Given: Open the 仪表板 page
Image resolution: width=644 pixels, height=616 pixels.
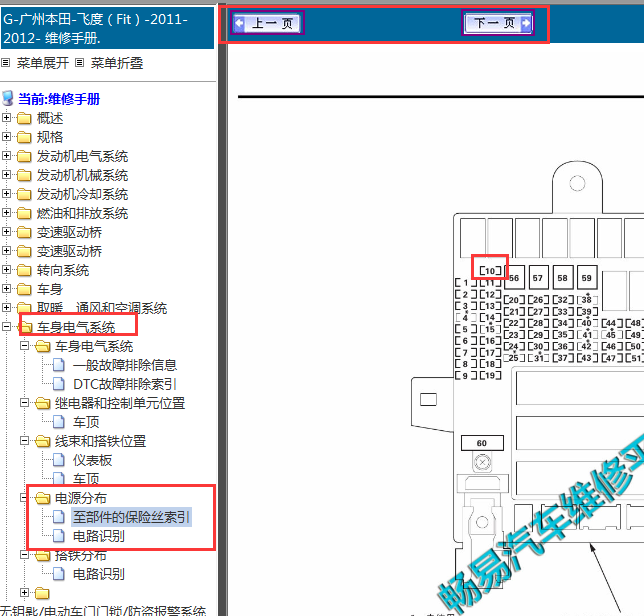Looking at the screenshot, I should coord(92,460).
